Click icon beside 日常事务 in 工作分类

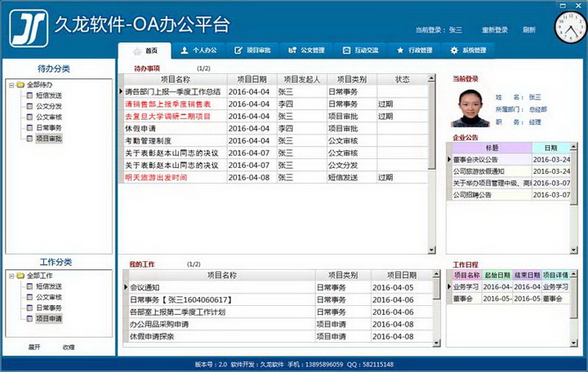[29, 308]
